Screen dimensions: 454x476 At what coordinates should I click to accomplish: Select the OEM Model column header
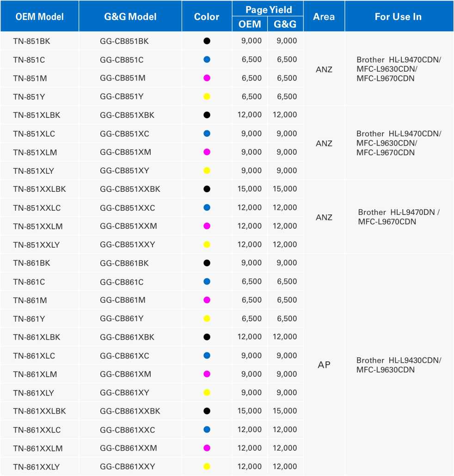pyautogui.click(x=40, y=16)
